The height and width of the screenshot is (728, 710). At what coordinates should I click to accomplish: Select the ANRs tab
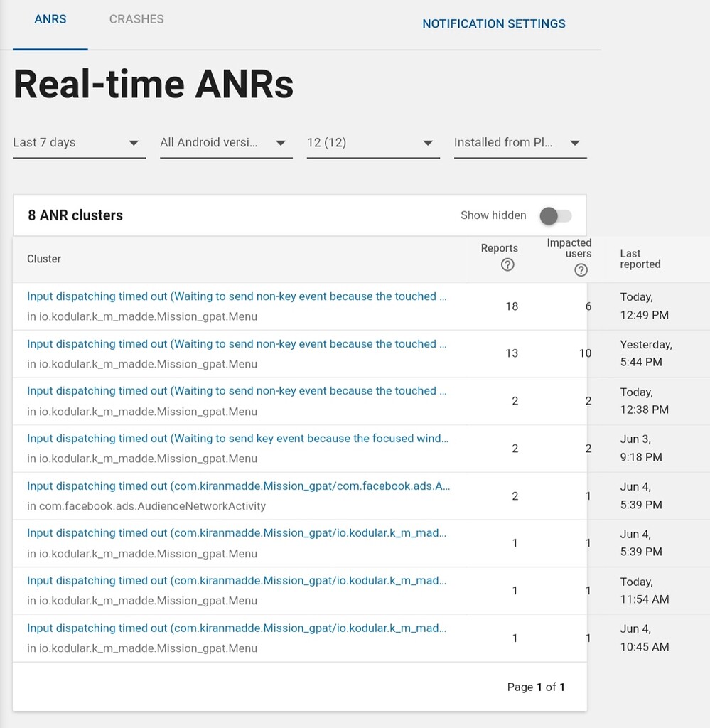pyautogui.click(x=50, y=19)
